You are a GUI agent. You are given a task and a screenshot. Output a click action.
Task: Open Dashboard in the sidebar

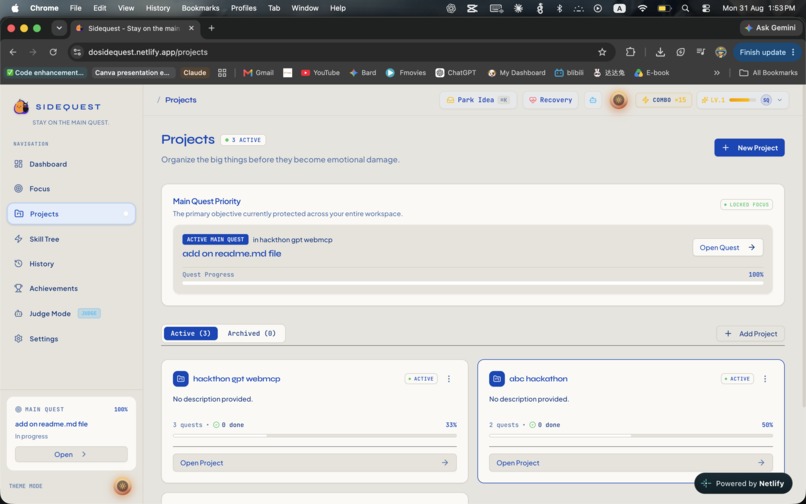pos(48,164)
